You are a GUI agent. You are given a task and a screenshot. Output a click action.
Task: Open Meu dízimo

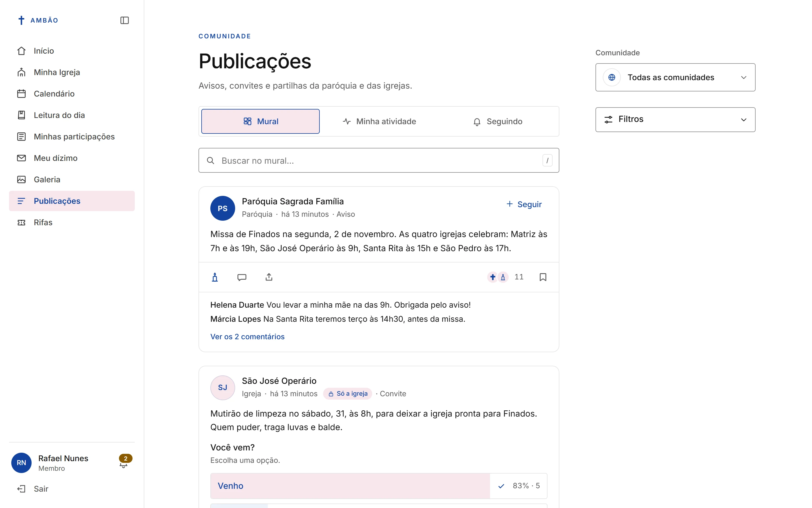pos(72,158)
